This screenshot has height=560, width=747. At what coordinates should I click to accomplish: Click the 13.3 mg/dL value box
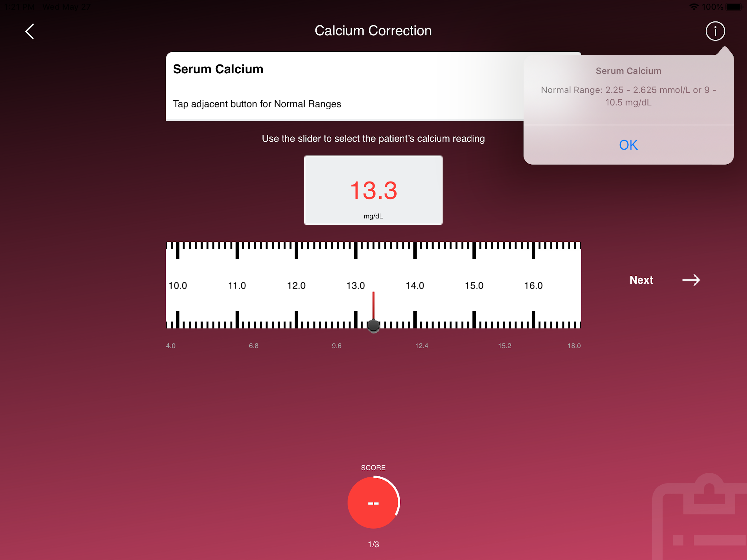[373, 190]
